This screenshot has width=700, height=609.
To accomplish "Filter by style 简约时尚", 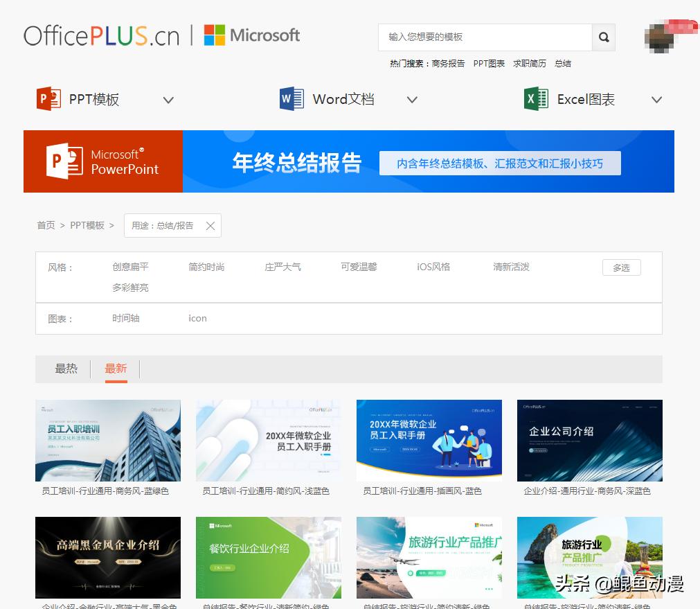I will (x=206, y=267).
